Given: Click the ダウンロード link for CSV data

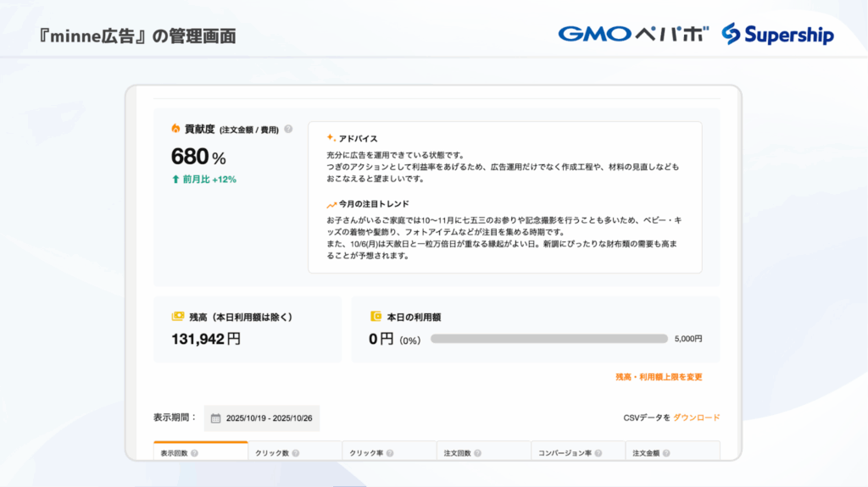Looking at the screenshot, I should 696,418.
